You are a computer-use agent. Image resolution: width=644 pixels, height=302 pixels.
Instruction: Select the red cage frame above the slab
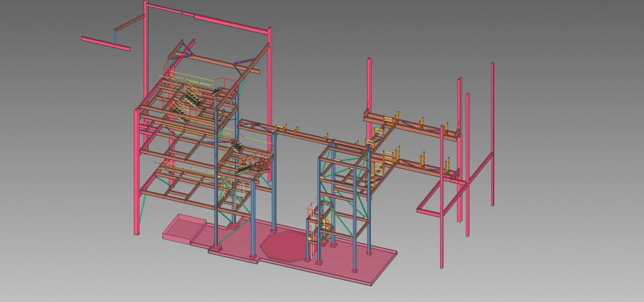click(x=311, y=221)
